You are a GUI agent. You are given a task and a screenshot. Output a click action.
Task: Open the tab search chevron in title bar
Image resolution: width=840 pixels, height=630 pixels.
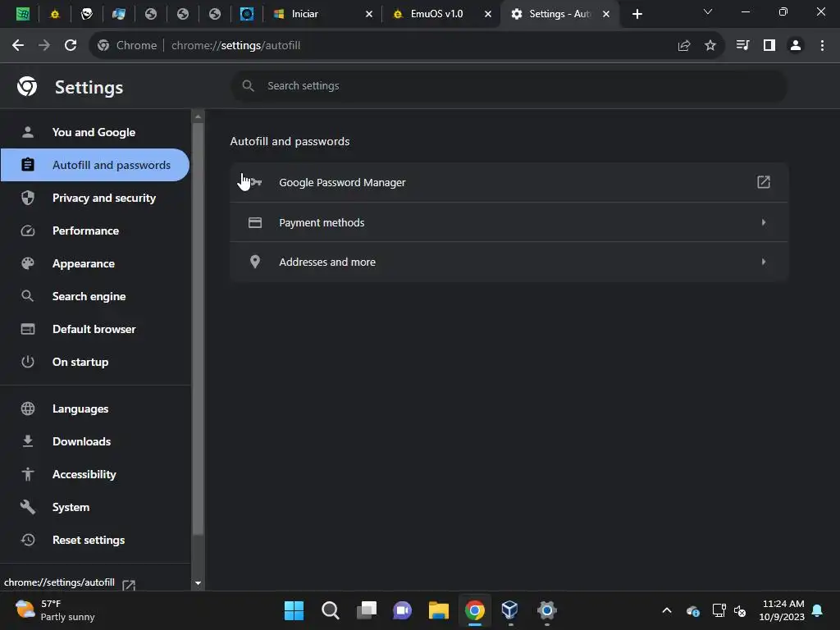(x=708, y=11)
